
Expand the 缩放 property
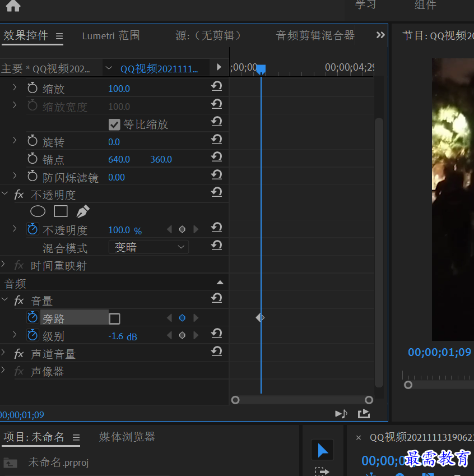[x=15, y=87]
